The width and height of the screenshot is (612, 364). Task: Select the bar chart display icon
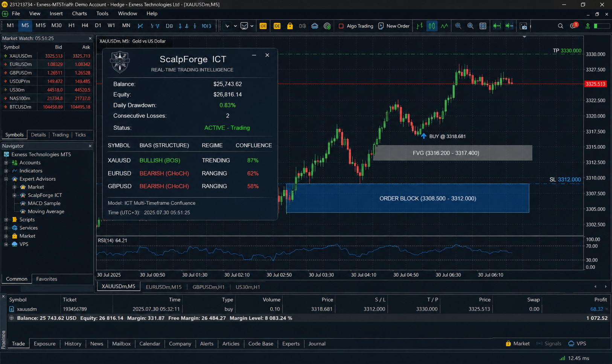pyautogui.click(x=420, y=26)
